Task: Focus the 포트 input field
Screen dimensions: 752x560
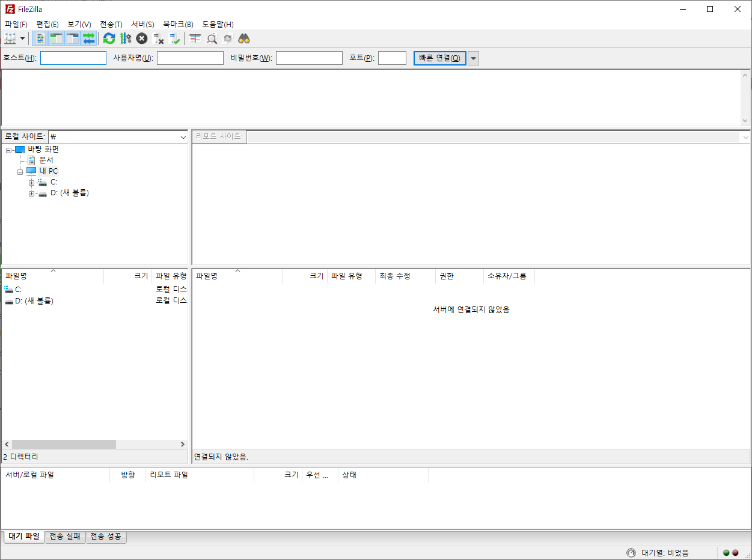Action: coord(392,58)
